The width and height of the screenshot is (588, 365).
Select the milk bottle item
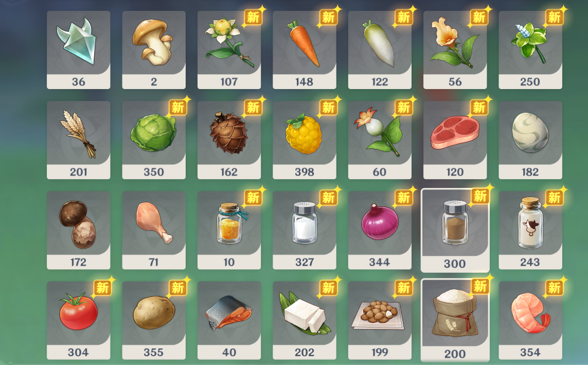point(530,230)
